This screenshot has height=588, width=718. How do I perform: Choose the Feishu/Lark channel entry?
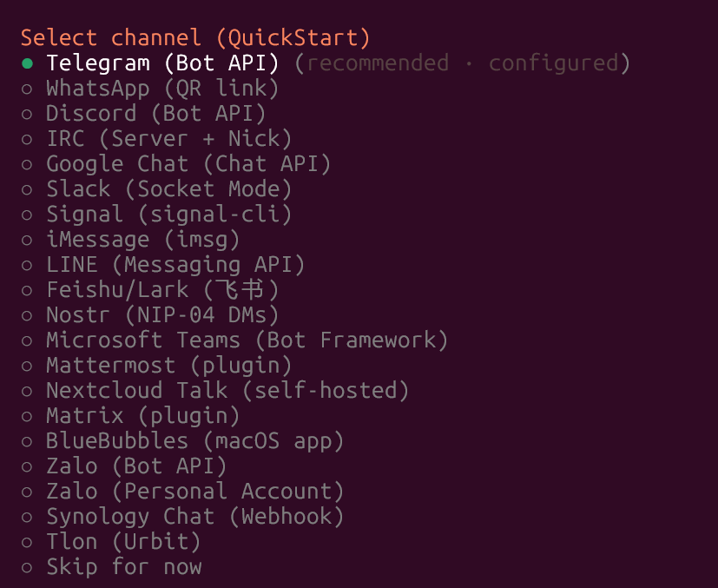[162, 290]
